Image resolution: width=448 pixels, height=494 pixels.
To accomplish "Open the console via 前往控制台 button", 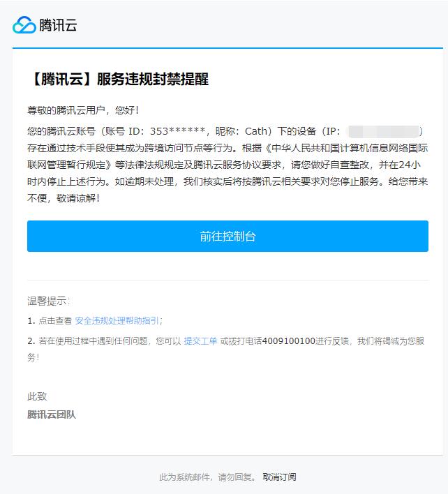I will pos(227,237).
